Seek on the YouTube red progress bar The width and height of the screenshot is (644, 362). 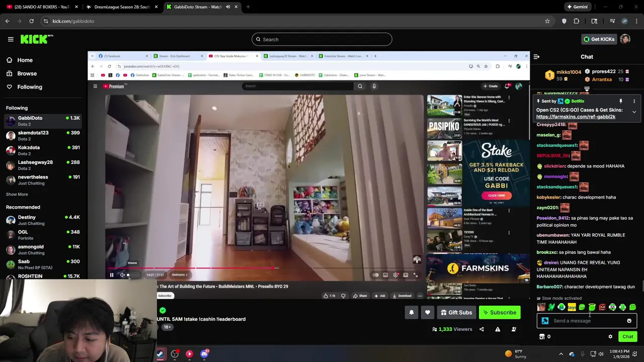point(265,268)
